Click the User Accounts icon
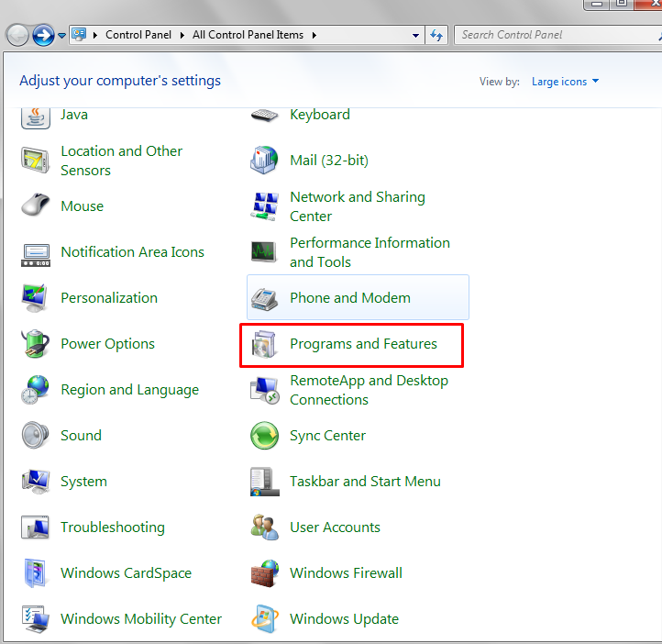 [x=264, y=527]
